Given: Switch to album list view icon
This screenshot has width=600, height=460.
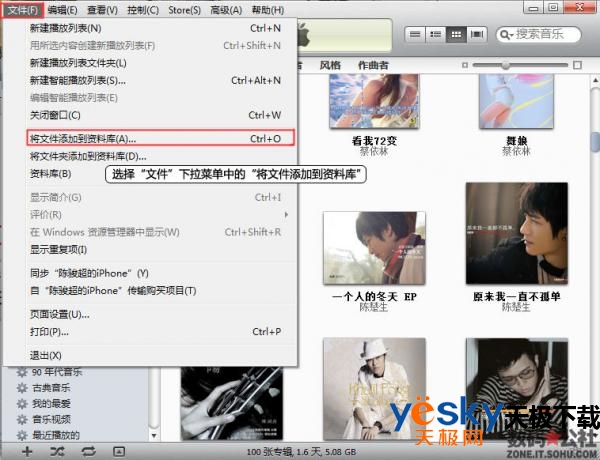Looking at the screenshot, I should [x=435, y=34].
